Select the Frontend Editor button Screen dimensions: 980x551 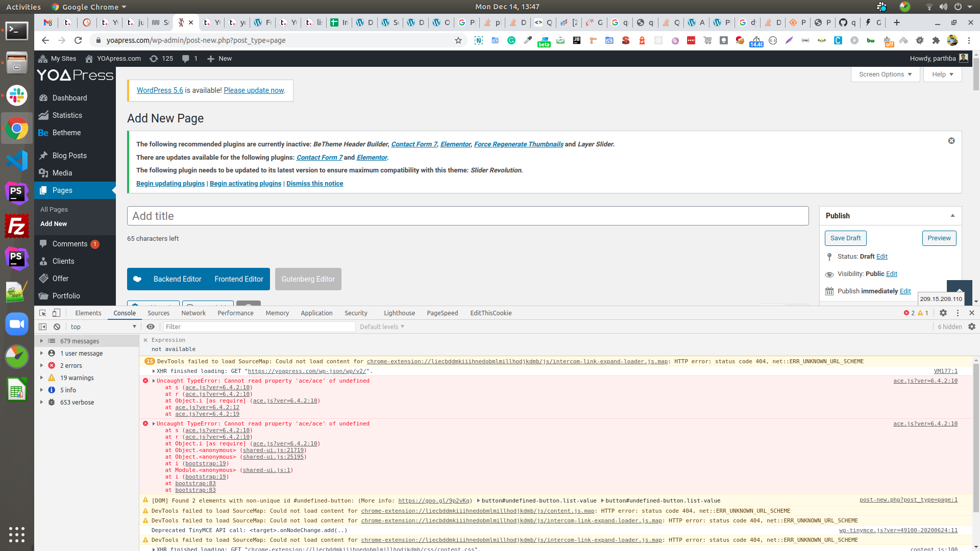click(239, 279)
